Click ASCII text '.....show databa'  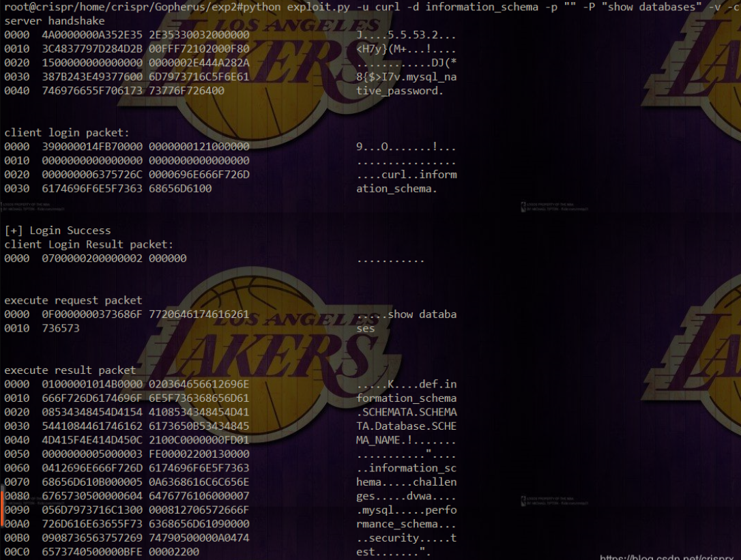407,314
